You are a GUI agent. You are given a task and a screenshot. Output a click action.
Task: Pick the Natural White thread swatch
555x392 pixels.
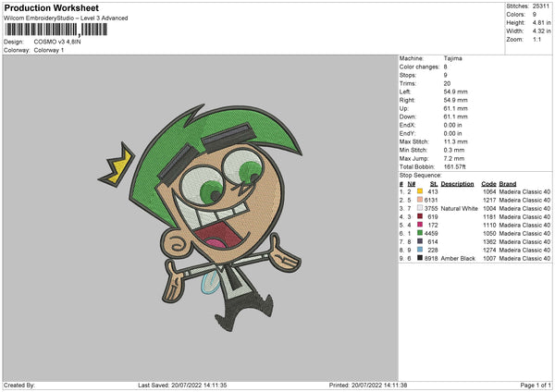pos(420,208)
